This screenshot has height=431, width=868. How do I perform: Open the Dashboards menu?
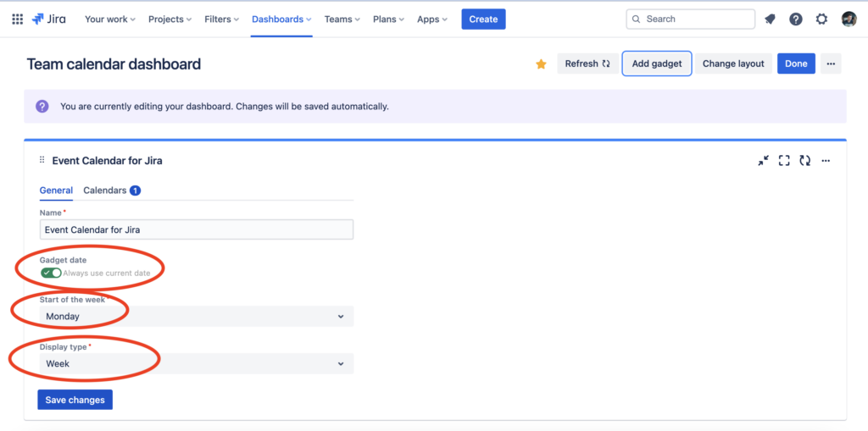tap(281, 19)
